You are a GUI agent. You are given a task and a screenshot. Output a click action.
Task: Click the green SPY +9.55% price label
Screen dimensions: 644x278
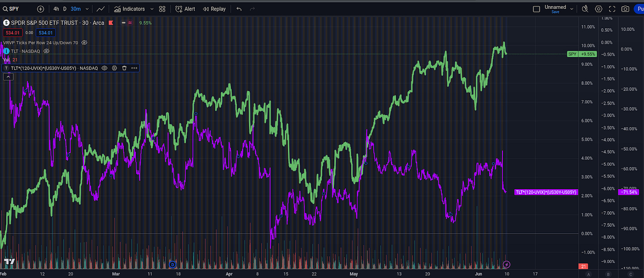(x=582, y=54)
